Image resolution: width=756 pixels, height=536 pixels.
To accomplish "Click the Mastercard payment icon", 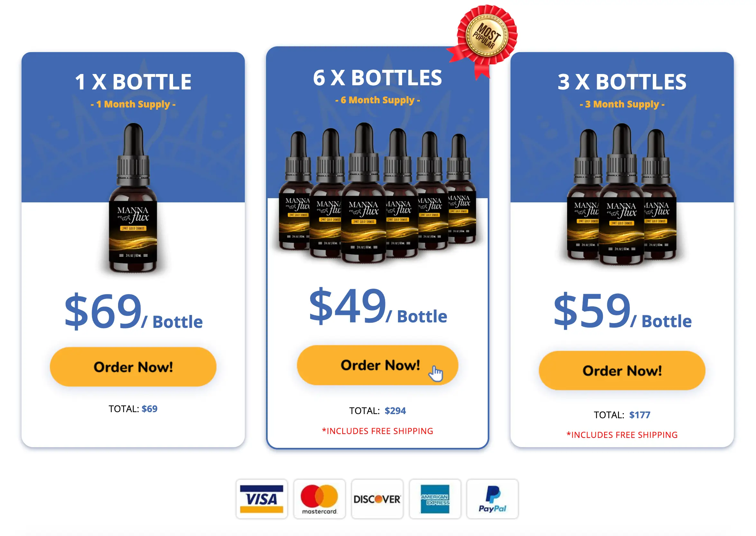I will click(x=319, y=499).
